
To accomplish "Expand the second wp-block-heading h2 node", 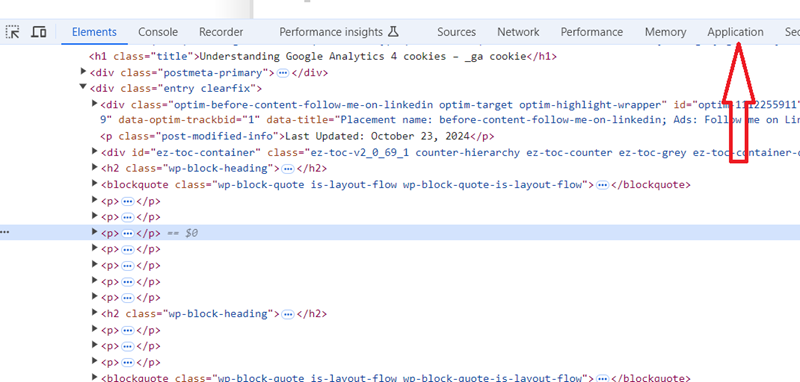I will 94,313.
